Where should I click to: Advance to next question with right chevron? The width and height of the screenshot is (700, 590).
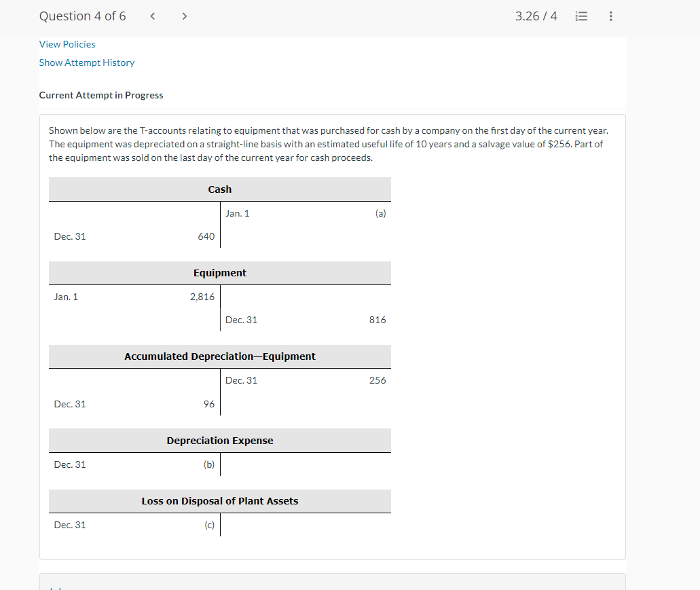click(x=184, y=16)
